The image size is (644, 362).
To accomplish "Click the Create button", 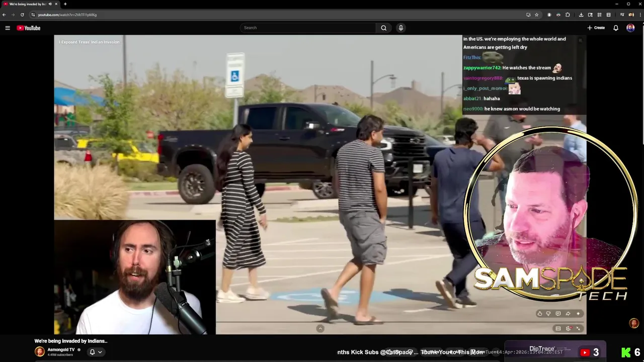I will [596, 28].
